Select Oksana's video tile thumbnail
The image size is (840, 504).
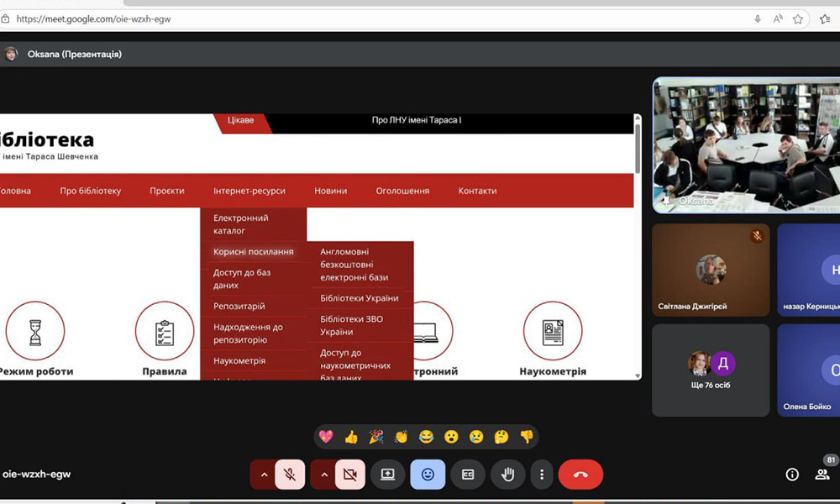746,145
